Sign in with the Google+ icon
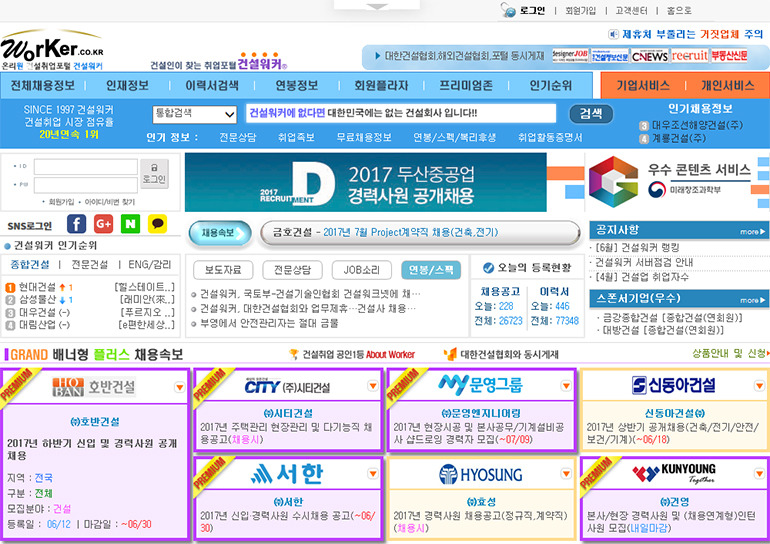This screenshot has height=544, width=770. click(x=104, y=224)
